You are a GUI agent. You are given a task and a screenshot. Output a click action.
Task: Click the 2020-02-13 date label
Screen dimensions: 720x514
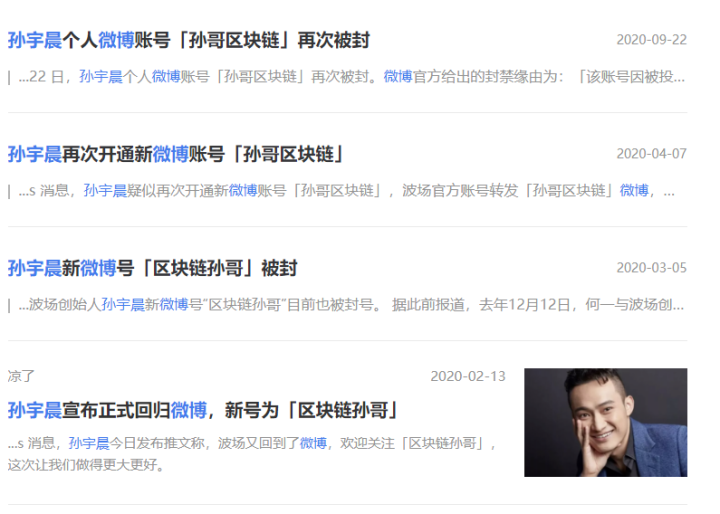(468, 377)
